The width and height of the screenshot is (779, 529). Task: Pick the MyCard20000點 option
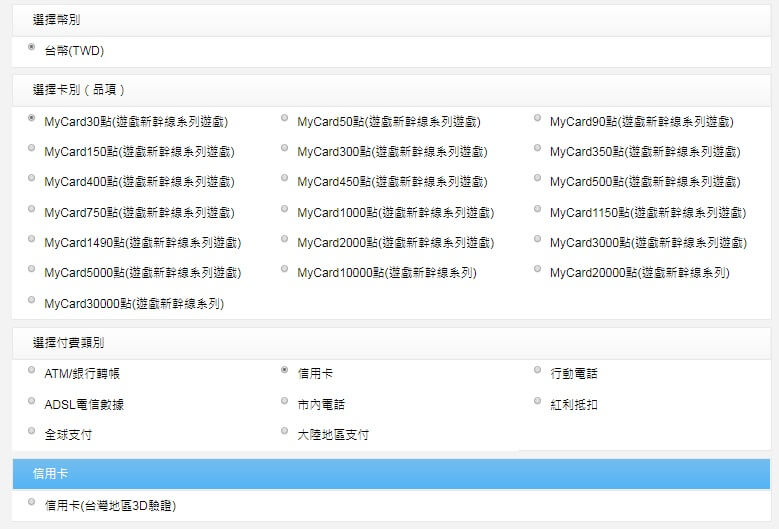(537, 269)
